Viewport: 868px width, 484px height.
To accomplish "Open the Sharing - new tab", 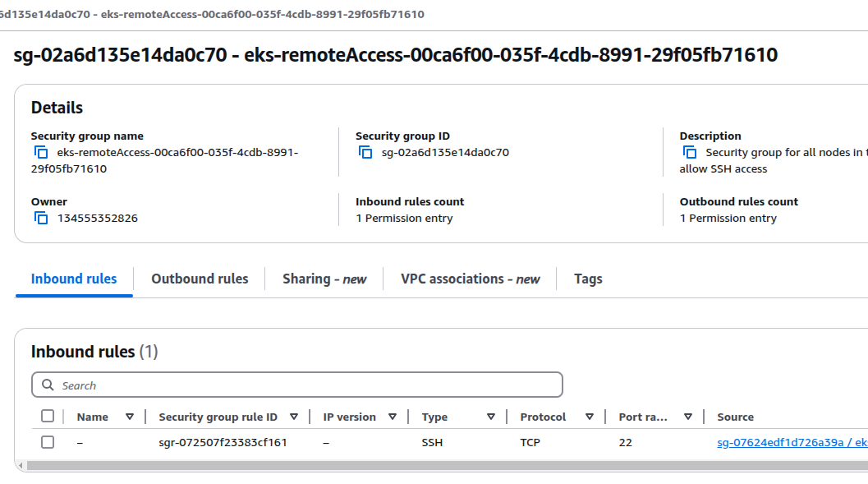I will click(x=324, y=279).
